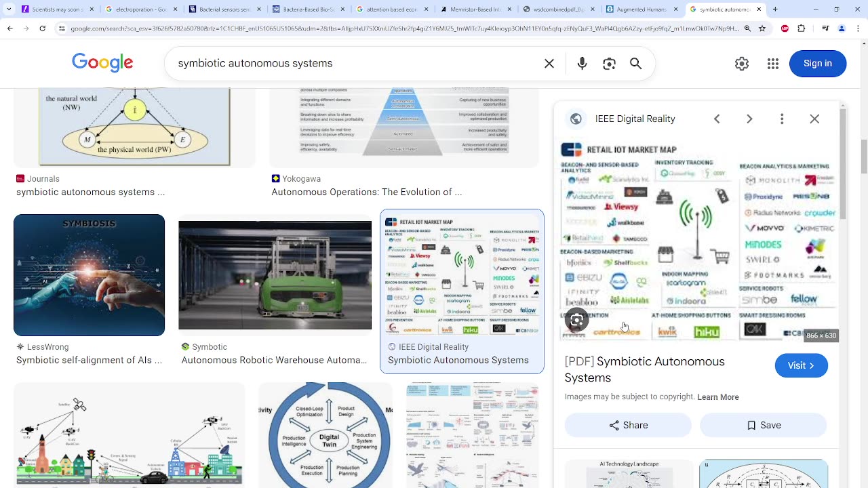Open the tab search dropdown arrow
Image resolution: width=868 pixels, height=488 pixels.
coord(9,9)
